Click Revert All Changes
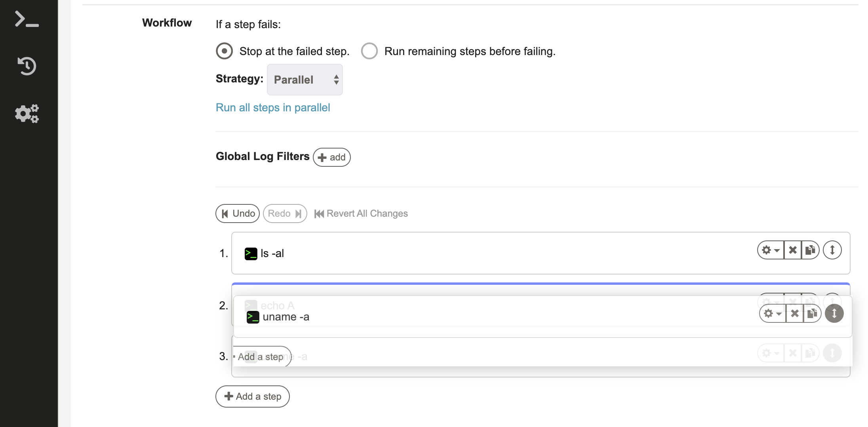868x427 pixels. pyautogui.click(x=361, y=213)
